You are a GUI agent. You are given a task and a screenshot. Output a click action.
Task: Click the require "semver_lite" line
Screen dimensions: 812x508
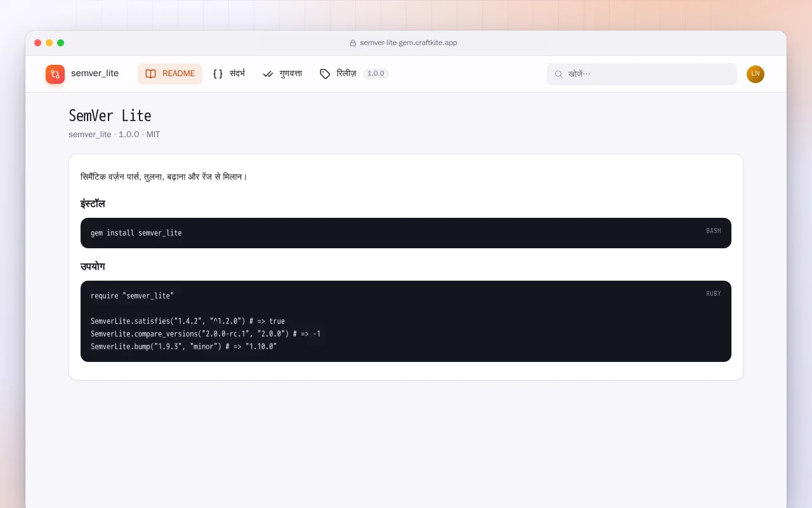pyautogui.click(x=132, y=296)
